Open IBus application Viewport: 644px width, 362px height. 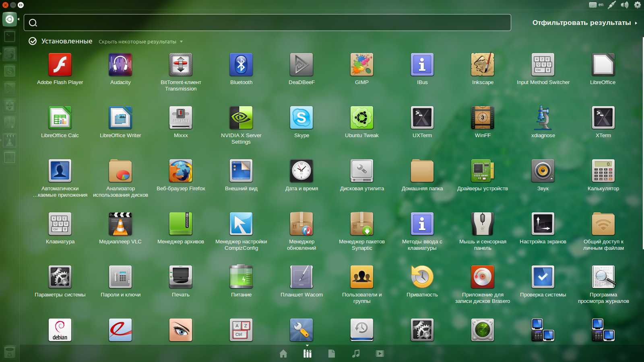422,65
